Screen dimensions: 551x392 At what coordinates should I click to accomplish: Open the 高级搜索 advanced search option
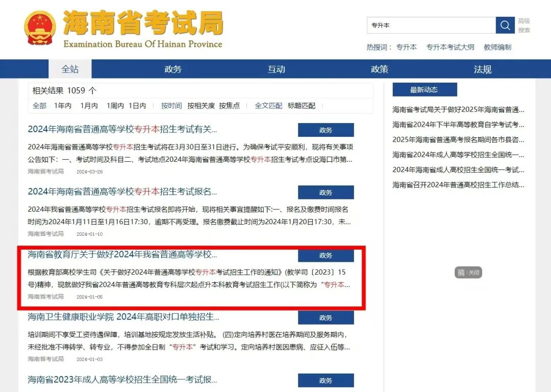pyautogui.click(x=523, y=25)
